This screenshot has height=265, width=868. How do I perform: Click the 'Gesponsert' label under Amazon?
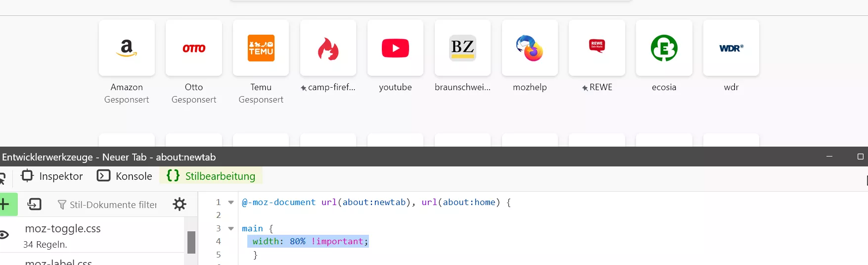(x=127, y=100)
